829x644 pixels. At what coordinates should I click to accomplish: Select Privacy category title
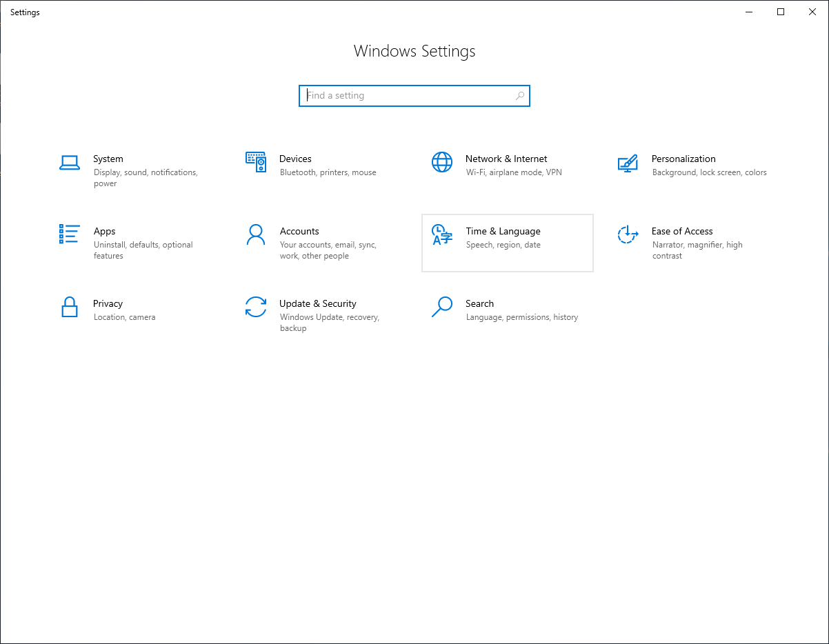108,303
